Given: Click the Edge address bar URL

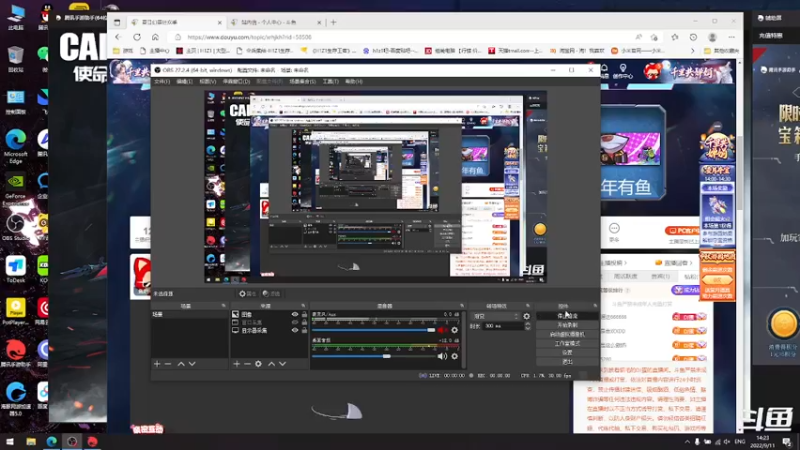Looking at the screenshot, I should coord(249,37).
